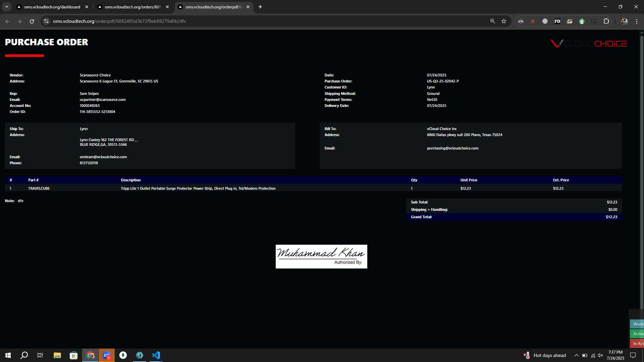Screen dimensions: 644x362
Task: Open the Chrome profile avatar
Action: pyautogui.click(x=624, y=21)
